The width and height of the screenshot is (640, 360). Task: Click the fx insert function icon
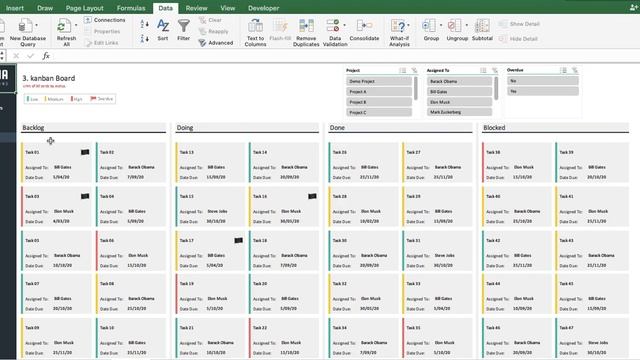point(46,56)
